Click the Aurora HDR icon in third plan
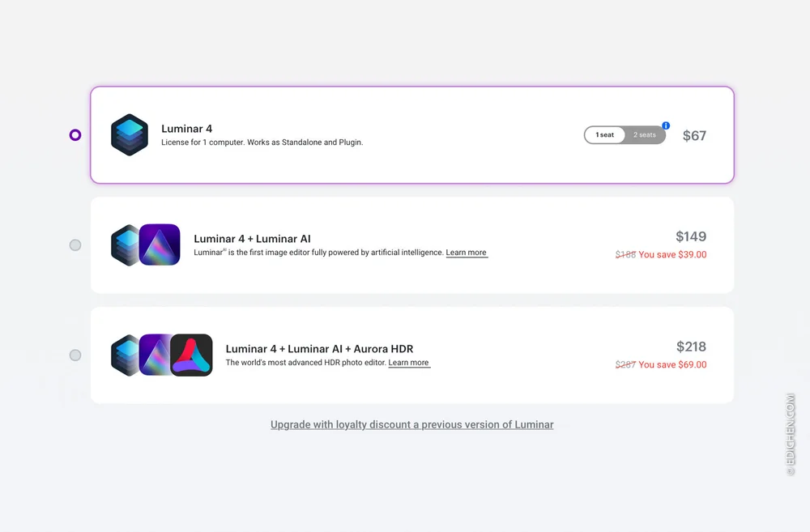This screenshot has height=532, width=810. (x=192, y=355)
